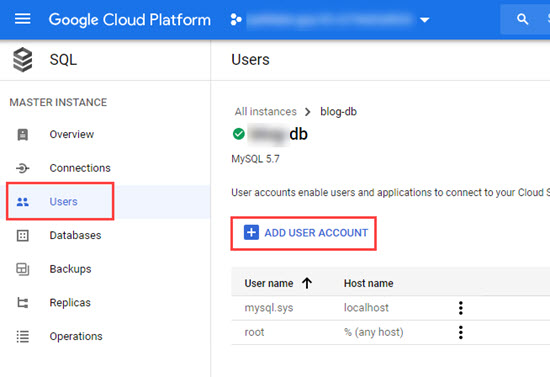
Task: Click the Google Cloud Platform title
Action: point(129,20)
